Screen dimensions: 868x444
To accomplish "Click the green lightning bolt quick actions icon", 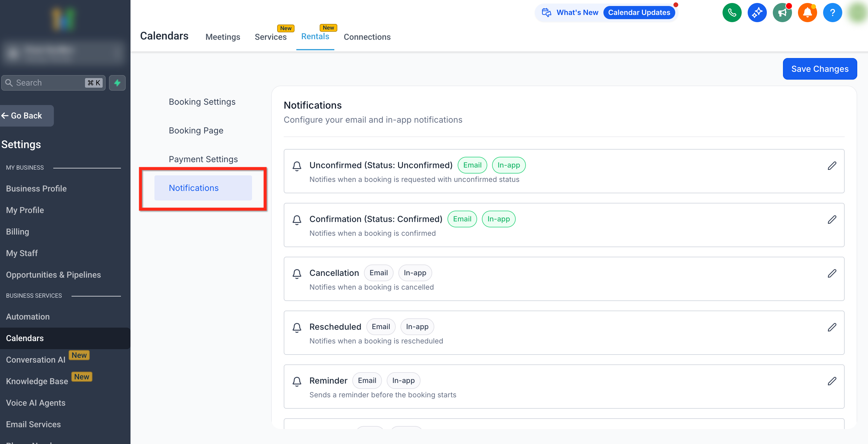I will pos(117,83).
